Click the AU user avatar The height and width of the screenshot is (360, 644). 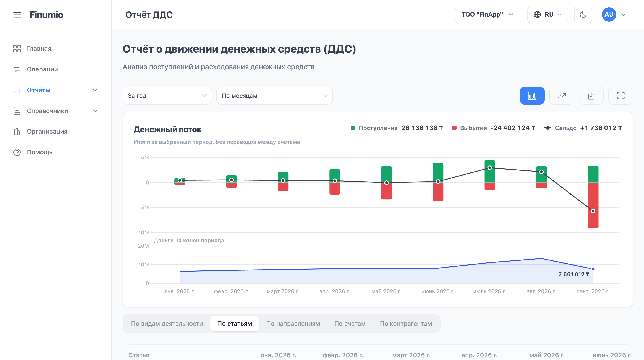click(609, 15)
